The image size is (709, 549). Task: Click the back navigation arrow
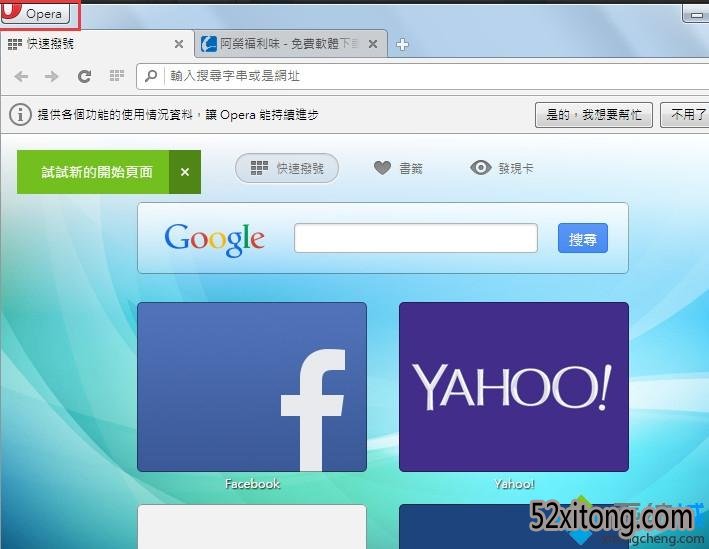(x=22, y=76)
